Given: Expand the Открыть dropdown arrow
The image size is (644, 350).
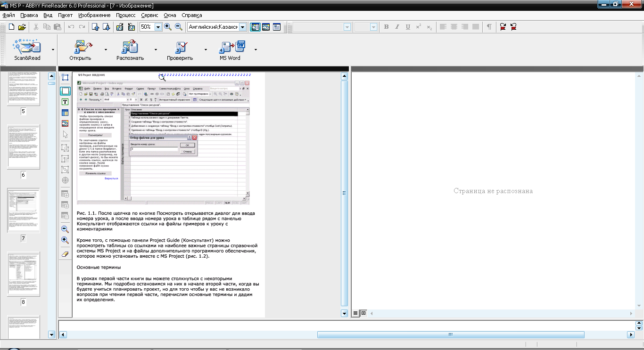Looking at the screenshot, I should click(106, 49).
